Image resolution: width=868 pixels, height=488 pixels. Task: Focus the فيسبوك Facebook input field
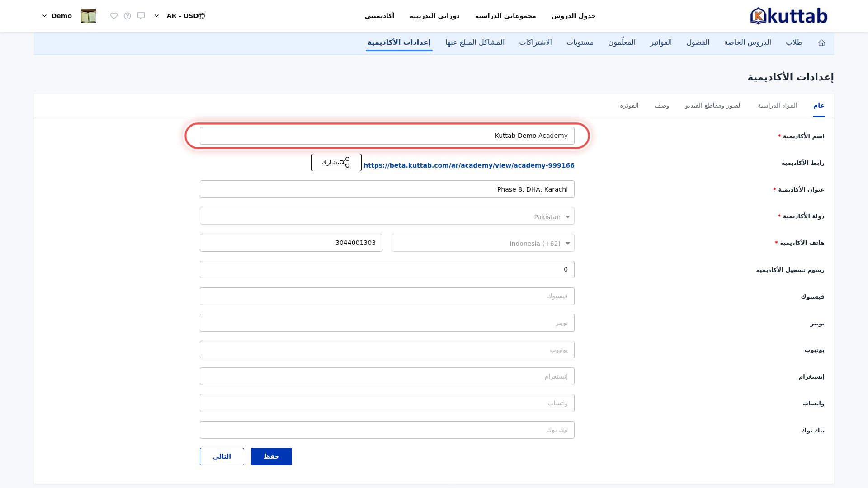coord(387,296)
